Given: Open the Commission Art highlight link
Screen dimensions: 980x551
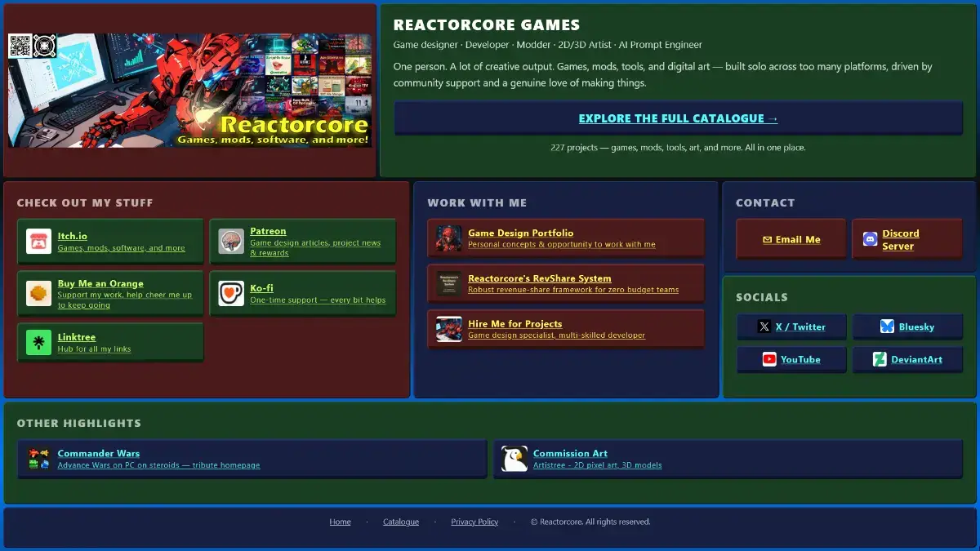Looking at the screenshot, I should pos(570,454).
